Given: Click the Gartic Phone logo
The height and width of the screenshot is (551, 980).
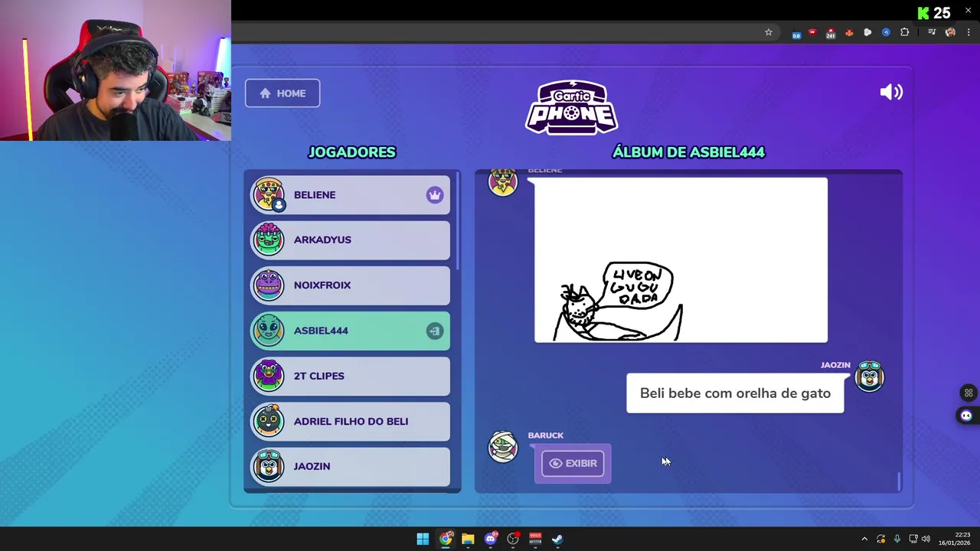Looking at the screenshot, I should [571, 107].
